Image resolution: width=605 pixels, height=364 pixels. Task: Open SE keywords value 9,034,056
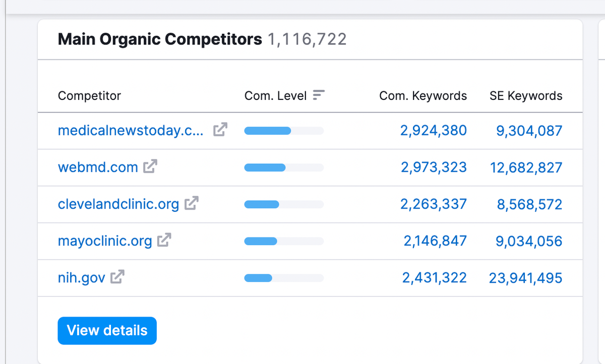click(529, 241)
